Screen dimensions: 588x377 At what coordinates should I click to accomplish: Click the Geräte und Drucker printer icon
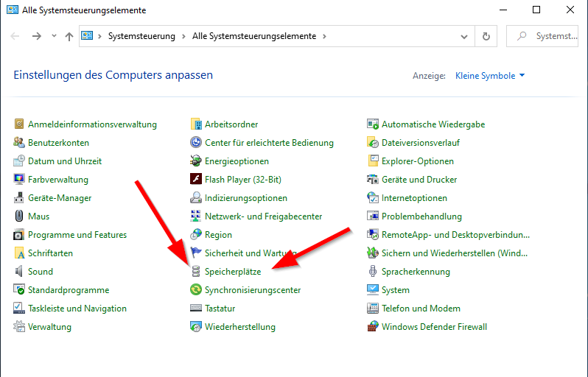tap(372, 179)
